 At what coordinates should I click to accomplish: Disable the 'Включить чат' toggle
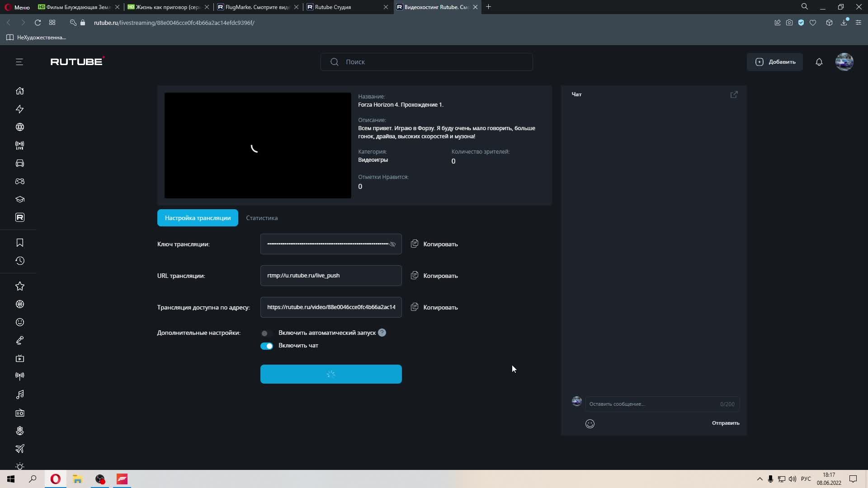(266, 346)
